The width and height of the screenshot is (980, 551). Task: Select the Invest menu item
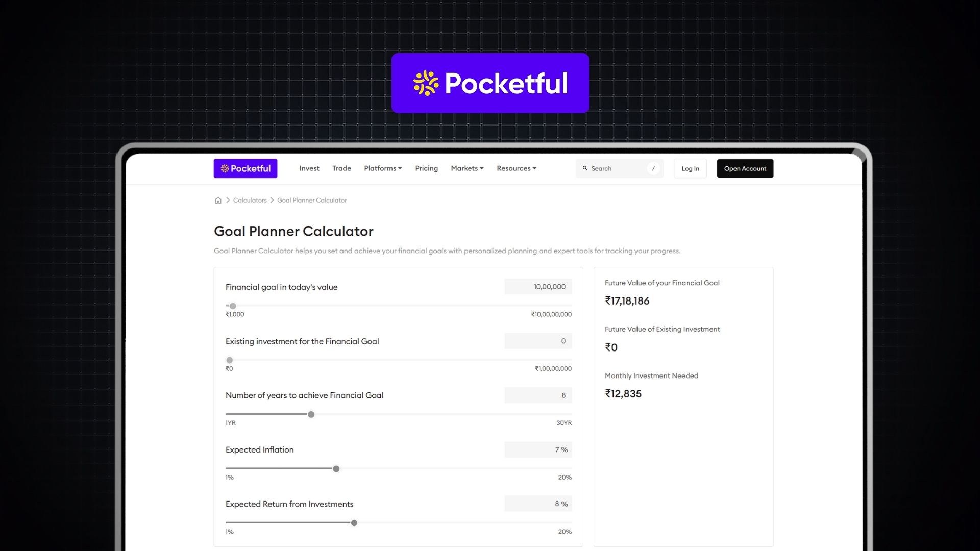(x=309, y=168)
